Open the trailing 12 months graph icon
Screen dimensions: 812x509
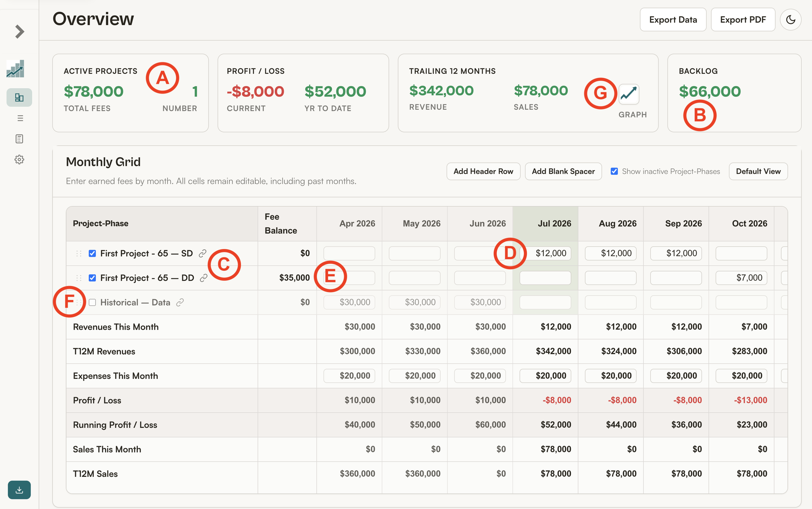pos(628,94)
